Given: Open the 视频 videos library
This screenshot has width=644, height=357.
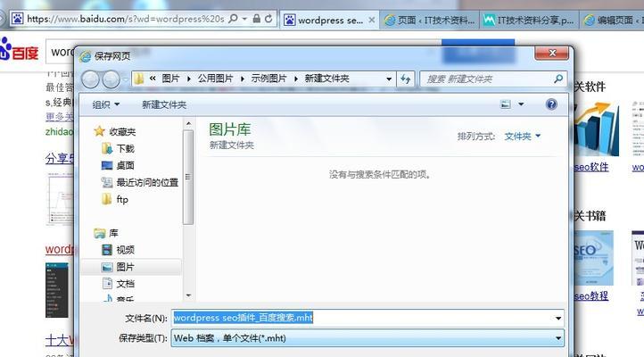Looking at the screenshot, I should click(x=118, y=250).
